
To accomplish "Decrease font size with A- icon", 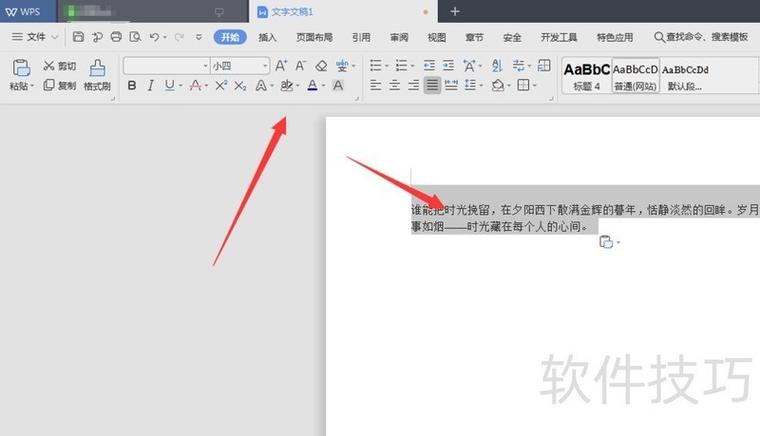I will tap(301, 65).
